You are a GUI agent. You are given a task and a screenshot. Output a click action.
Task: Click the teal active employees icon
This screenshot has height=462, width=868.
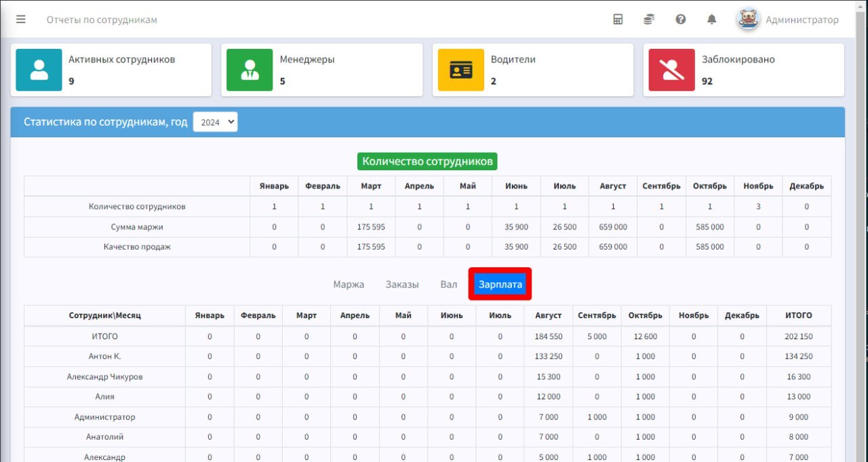[x=39, y=70]
